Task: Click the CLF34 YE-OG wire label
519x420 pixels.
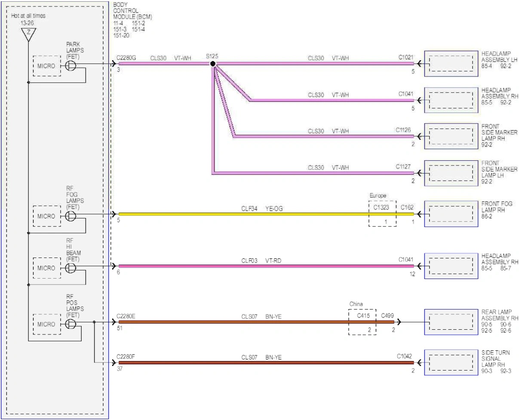Action: [x=262, y=209]
